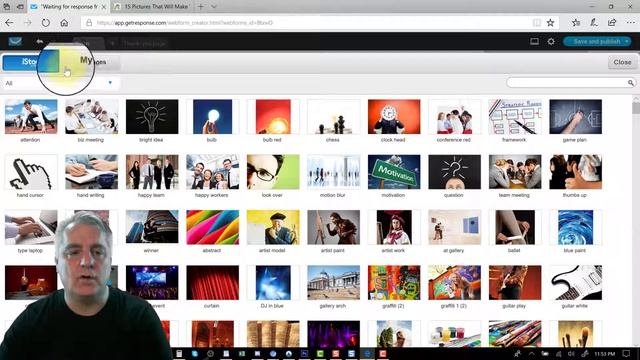Open the browser share icon
Screen dimensions: 640x360
coord(612,23)
